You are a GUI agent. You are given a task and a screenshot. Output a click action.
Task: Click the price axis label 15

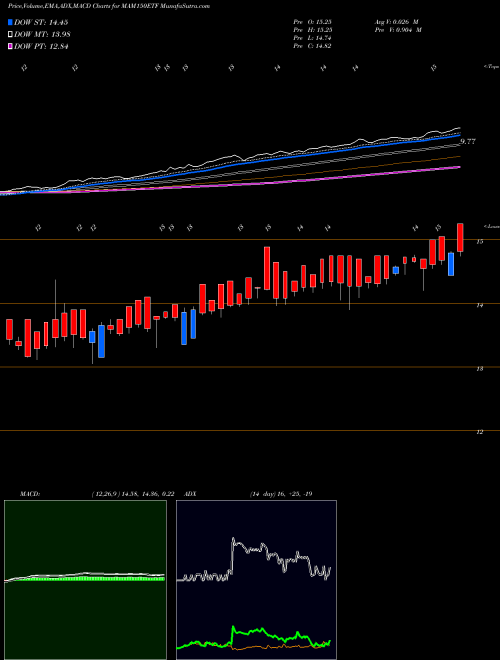(x=479, y=242)
